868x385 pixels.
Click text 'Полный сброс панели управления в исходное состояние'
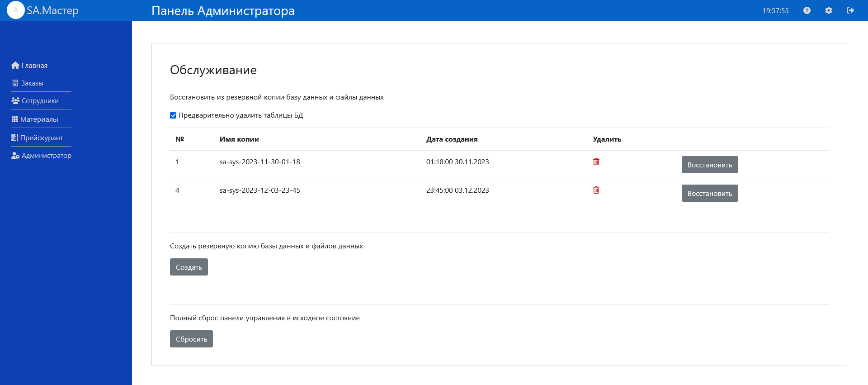[x=265, y=318]
